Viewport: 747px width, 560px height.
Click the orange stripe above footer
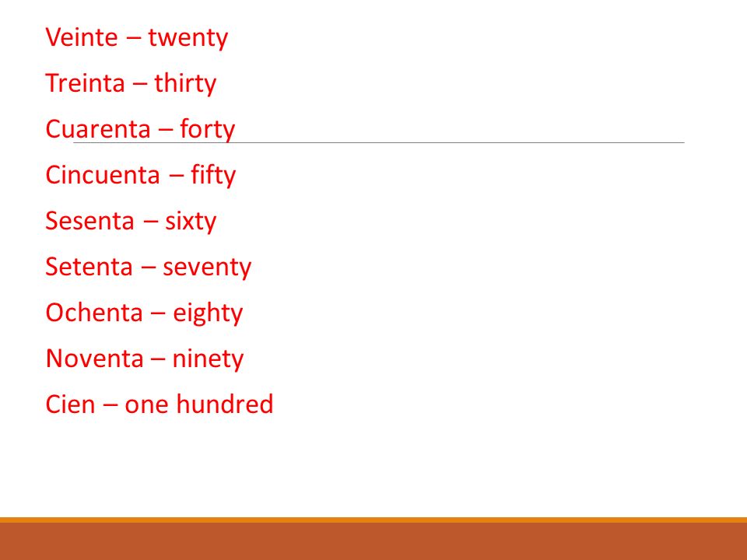click(x=373, y=520)
